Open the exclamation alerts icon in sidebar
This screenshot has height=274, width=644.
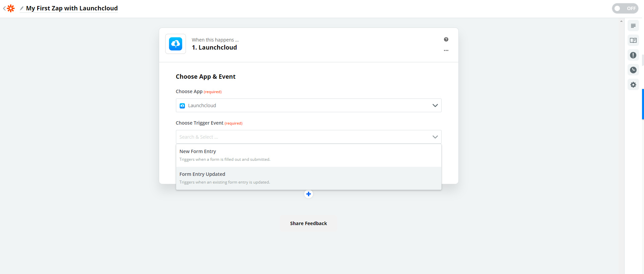tap(633, 55)
